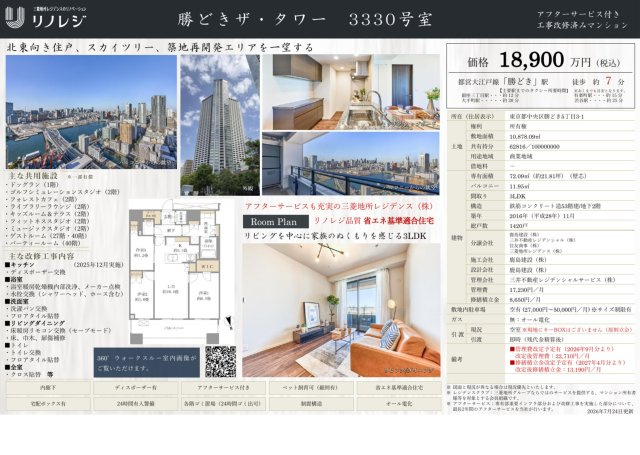Click the 管理費 monthly amount
The height and width of the screenshot is (455, 640).
(x=525, y=289)
